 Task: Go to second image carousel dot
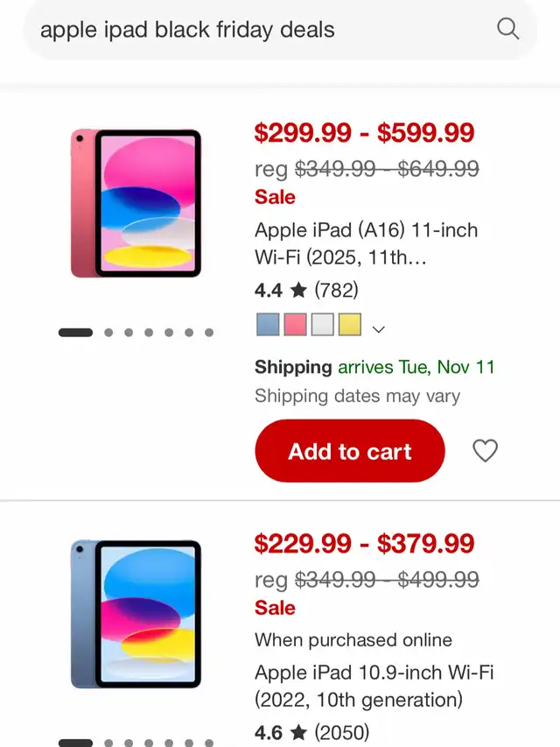coord(108,333)
